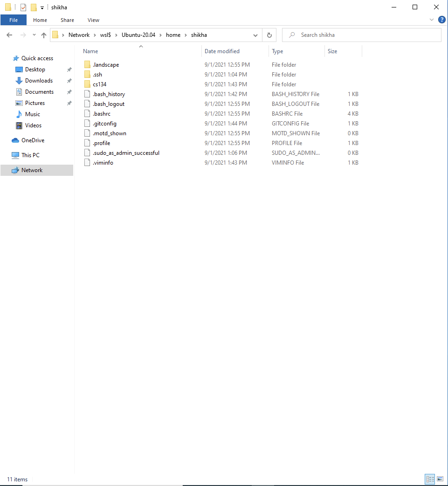Open the recent locations dropdown arrow
The height and width of the screenshot is (486, 448).
(34, 35)
